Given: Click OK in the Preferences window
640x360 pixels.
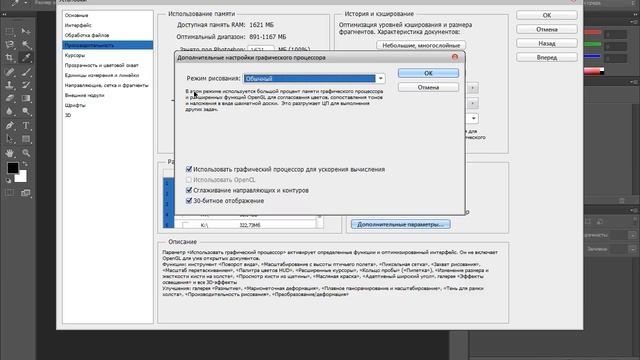Looking at the screenshot, I should click(x=547, y=15).
